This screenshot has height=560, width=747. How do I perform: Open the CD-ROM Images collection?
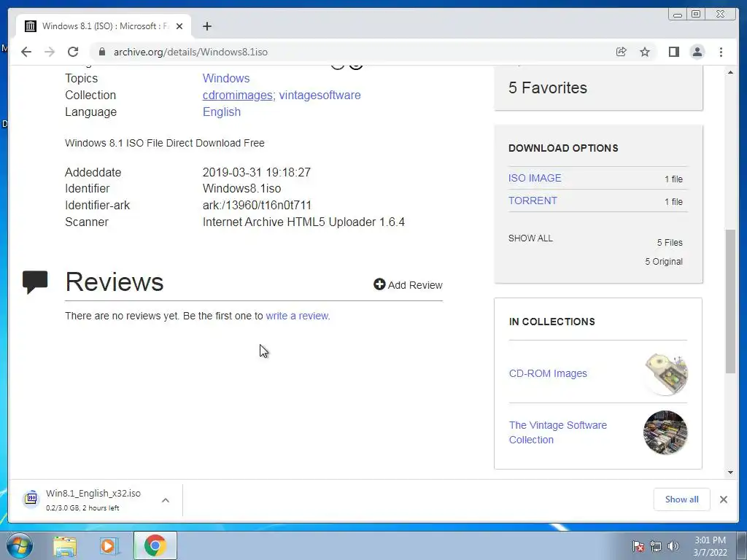point(548,373)
